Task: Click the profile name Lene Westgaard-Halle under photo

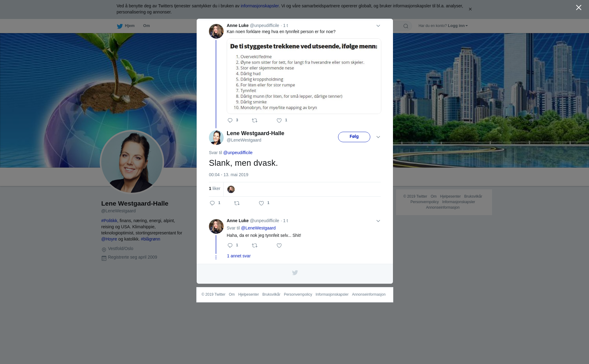Action: click(135, 203)
